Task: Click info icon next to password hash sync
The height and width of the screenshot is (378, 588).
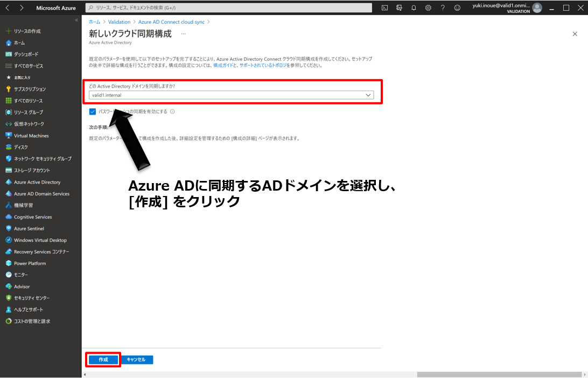Action: 172,111
